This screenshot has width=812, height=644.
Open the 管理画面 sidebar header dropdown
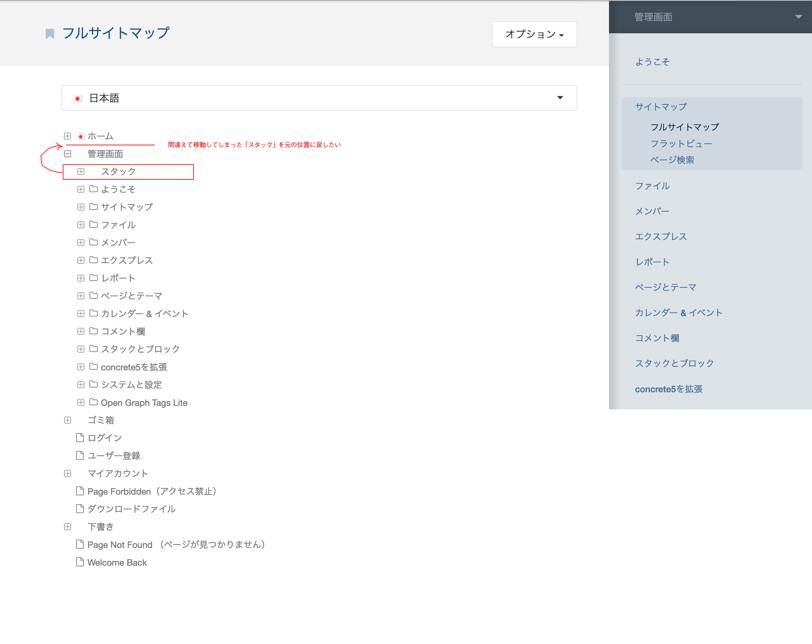click(x=798, y=17)
